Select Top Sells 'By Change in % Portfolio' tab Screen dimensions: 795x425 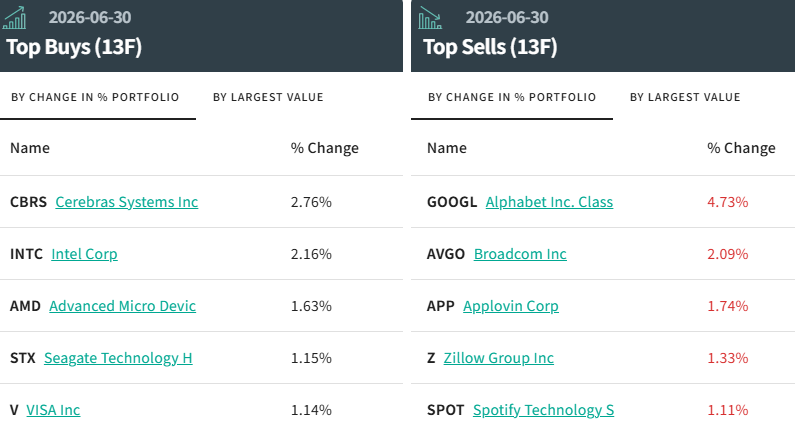point(512,97)
